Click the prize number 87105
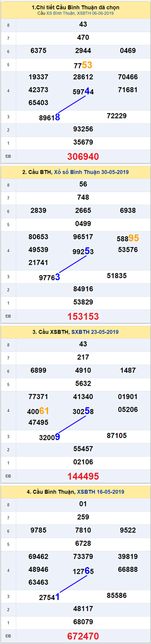This screenshot has height=644, width=151. pyautogui.click(x=117, y=436)
